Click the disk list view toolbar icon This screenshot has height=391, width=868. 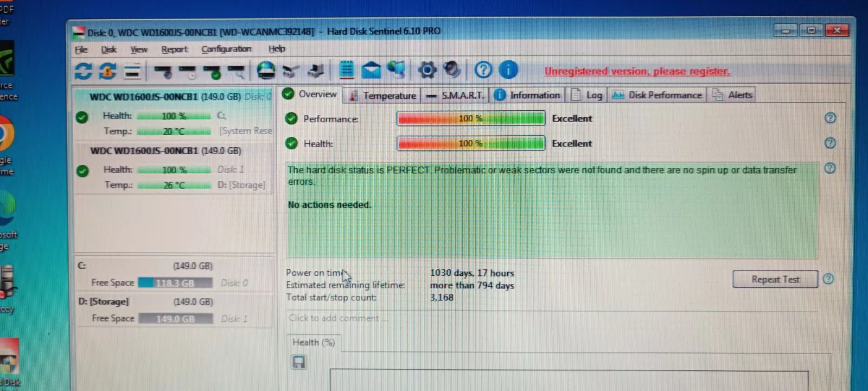(x=132, y=71)
